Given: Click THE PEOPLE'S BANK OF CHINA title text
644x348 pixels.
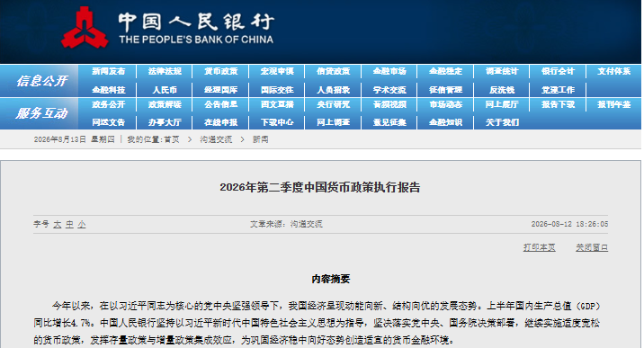Looking at the screenshot, I should point(196,40).
